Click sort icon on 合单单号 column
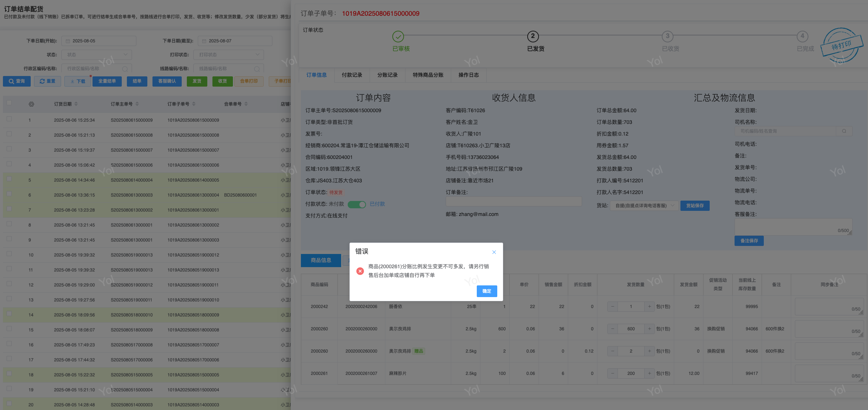This screenshot has height=410, width=868. pyautogui.click(x=246, y=104)
